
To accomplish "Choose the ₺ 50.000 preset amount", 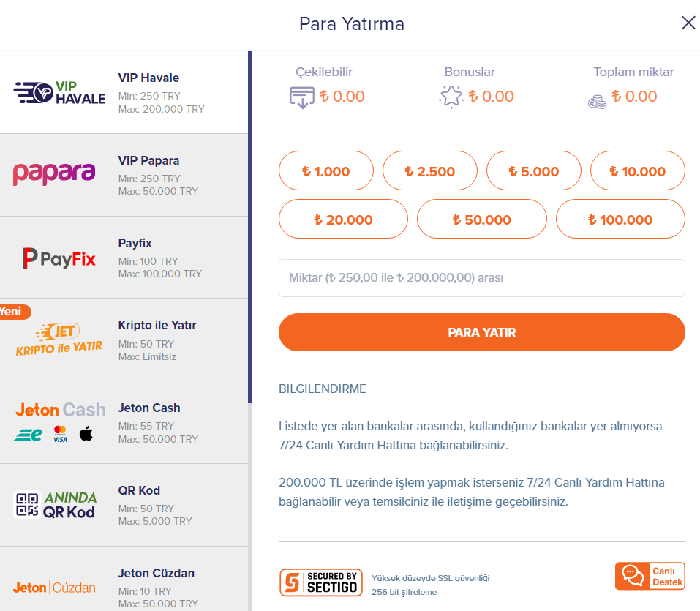I will point(482,219).
